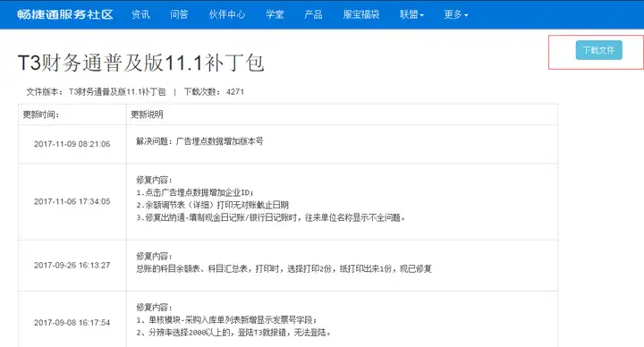
Task: Open 服宝福袋 in the navigation bar
Action: tap(361, 14)
